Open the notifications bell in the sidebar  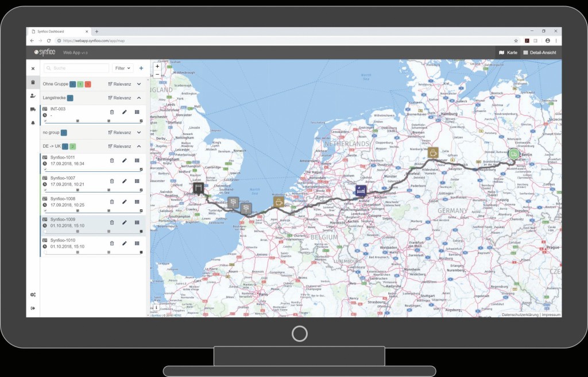point(33,123)
